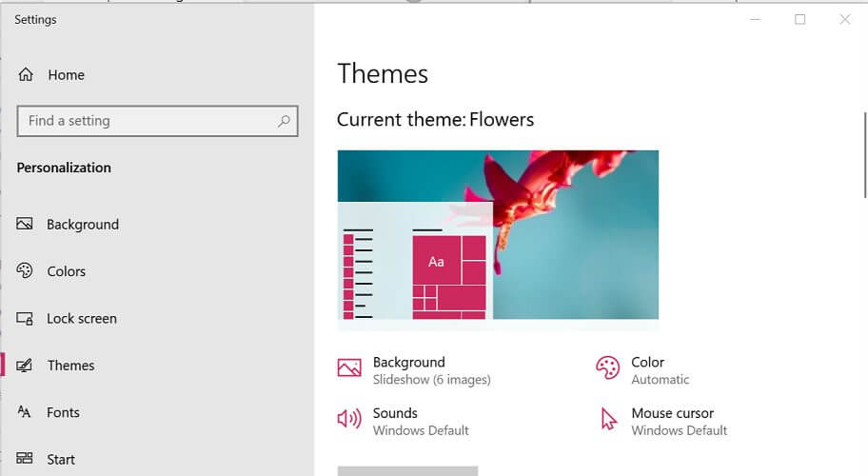Open the Background label in sidebar
This screenshot has height=476, width=868.
click(x=83, y=224)
